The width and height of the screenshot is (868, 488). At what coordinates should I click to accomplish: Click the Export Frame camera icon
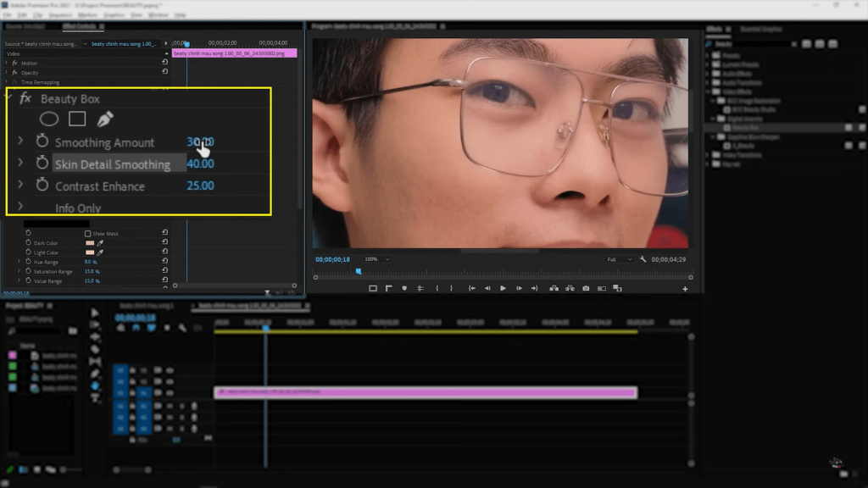coord(586,288)
